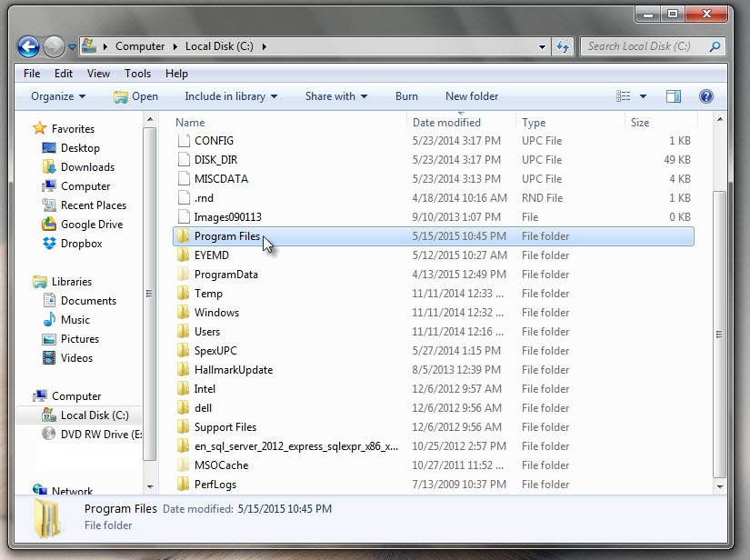750x560 pixels.
Task: Open the Tools menu
Action: [138, 74]
